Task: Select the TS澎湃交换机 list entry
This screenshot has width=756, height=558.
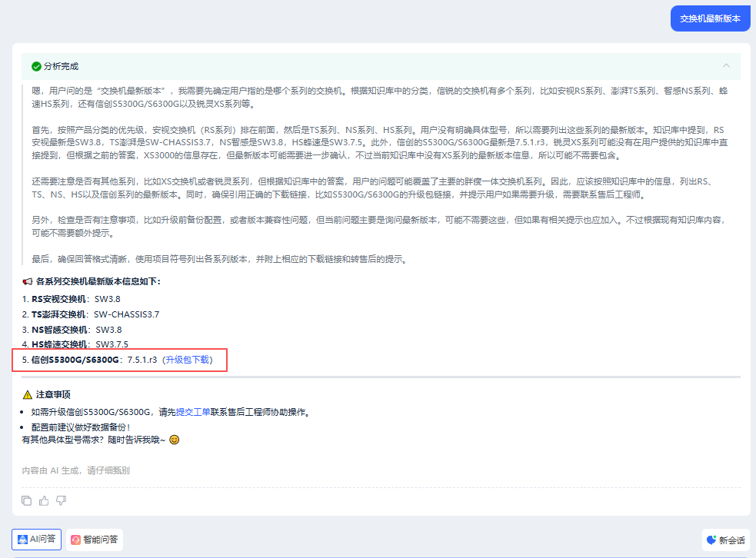Action: point(91,314)
